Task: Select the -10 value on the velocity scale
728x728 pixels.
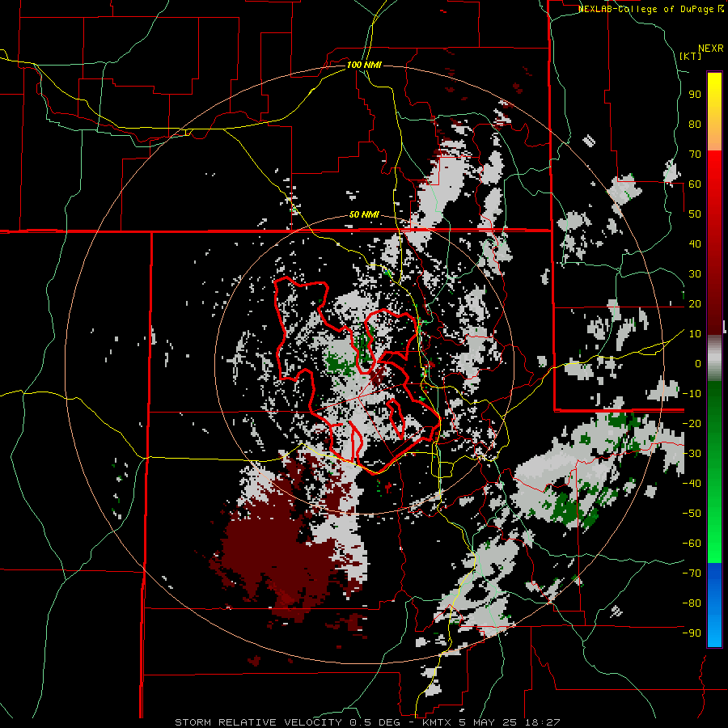Action: (x=692, y=394)
